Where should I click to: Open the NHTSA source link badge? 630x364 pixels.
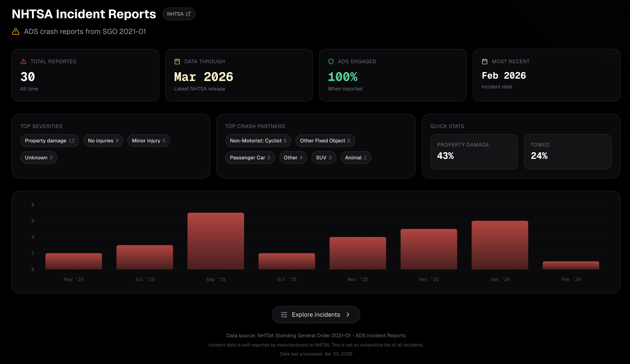pyautogui.click(x=179, y=14)
